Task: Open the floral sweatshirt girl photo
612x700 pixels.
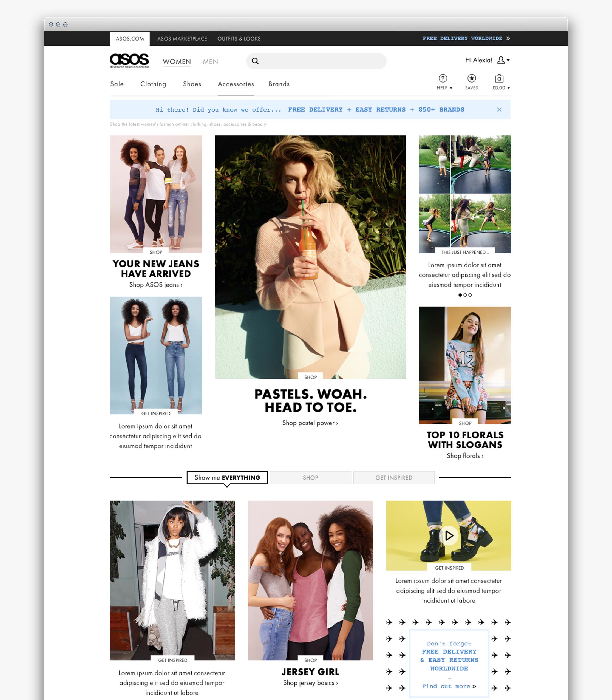Action: pyautogui.click(x=465, y=365)
